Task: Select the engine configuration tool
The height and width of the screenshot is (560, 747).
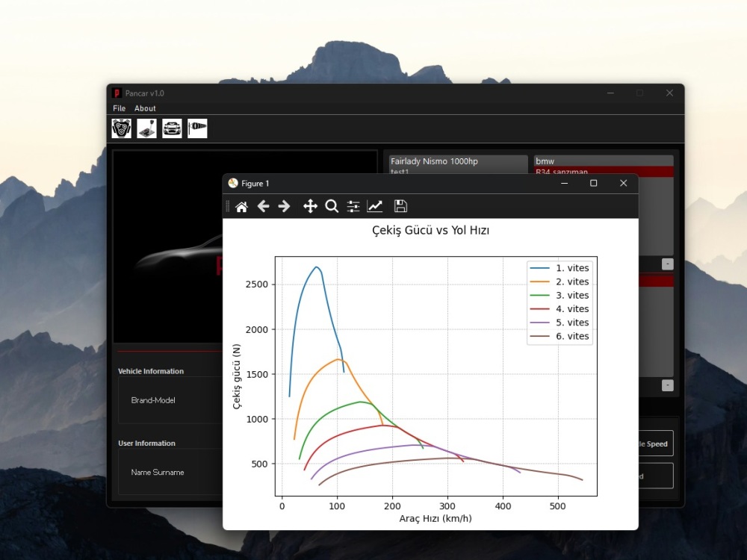Action: click(x=120, y=128)
